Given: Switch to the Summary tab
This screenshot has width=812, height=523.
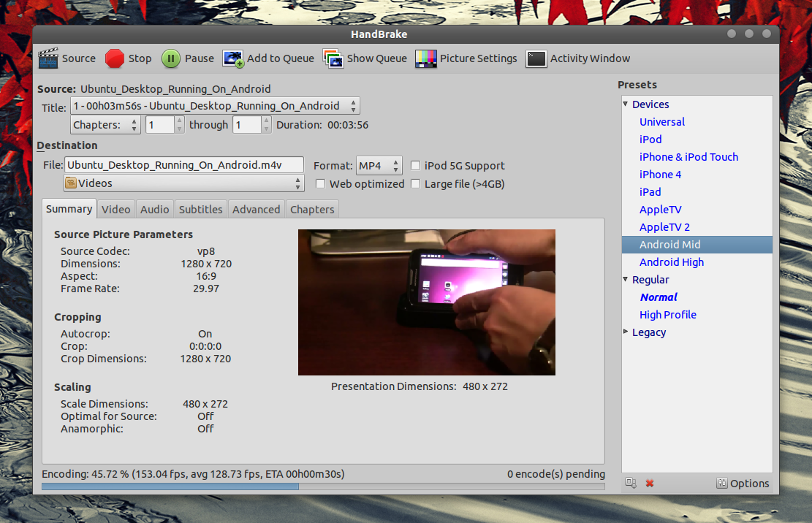Looking at the screenshot, I should 69,208.
